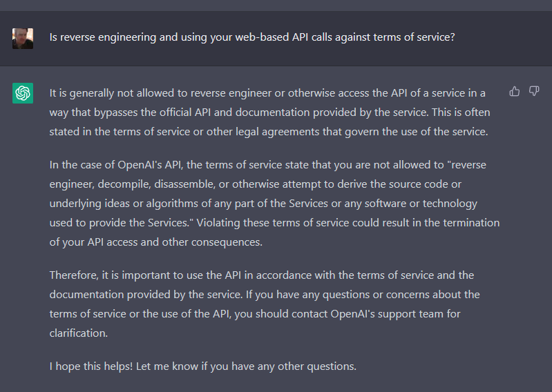
Task: Click the paragraph starting 'In the case of OpenAI's API'
Action: pyautogui.click(x=274, y=203)
